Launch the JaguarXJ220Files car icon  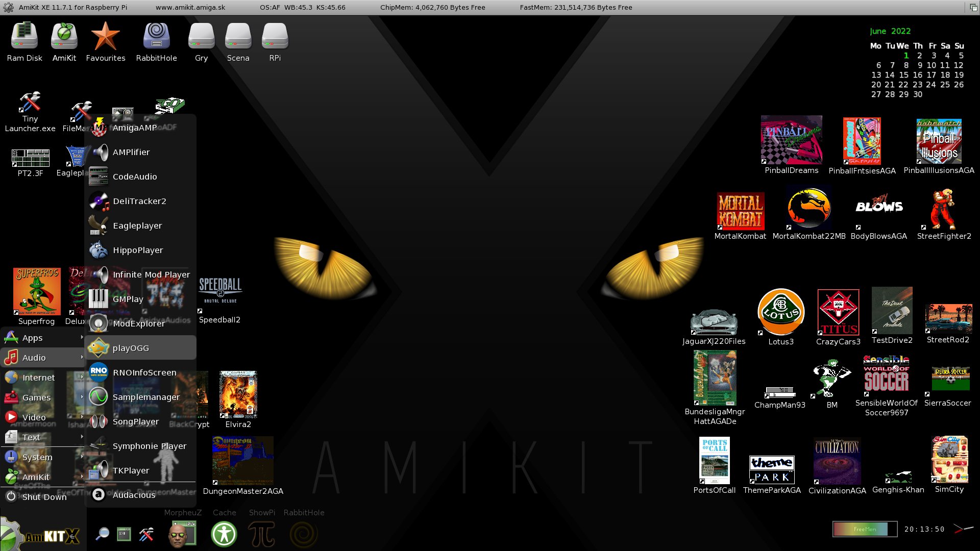coord(714,322)
